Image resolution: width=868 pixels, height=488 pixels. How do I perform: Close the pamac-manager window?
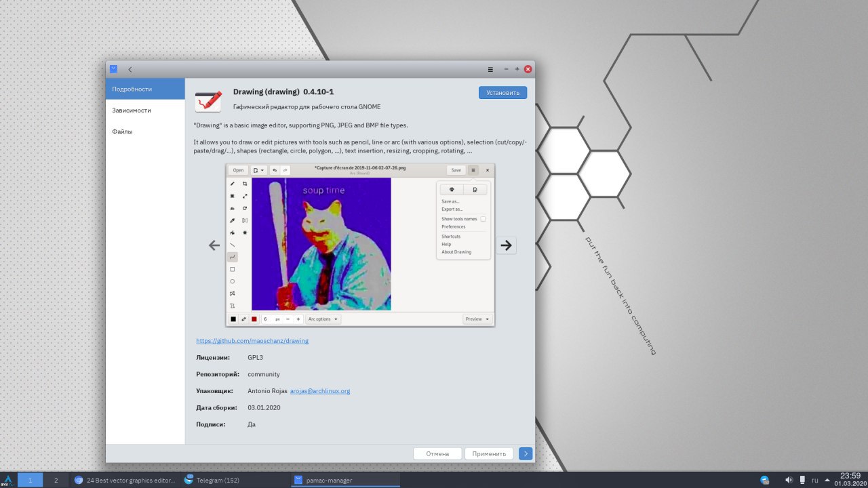528,69
